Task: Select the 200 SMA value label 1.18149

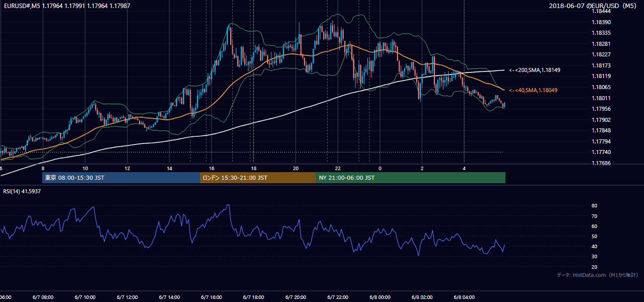Action: pyautogui.click(x=535, y=70)
